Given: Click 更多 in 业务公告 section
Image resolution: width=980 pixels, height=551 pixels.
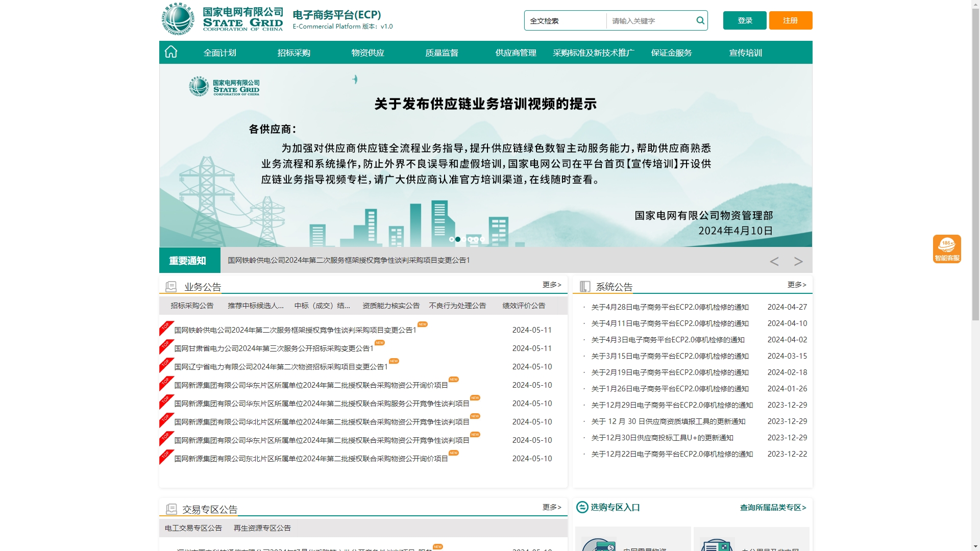Looking at the screenshot, I should (x=552, y=285).
